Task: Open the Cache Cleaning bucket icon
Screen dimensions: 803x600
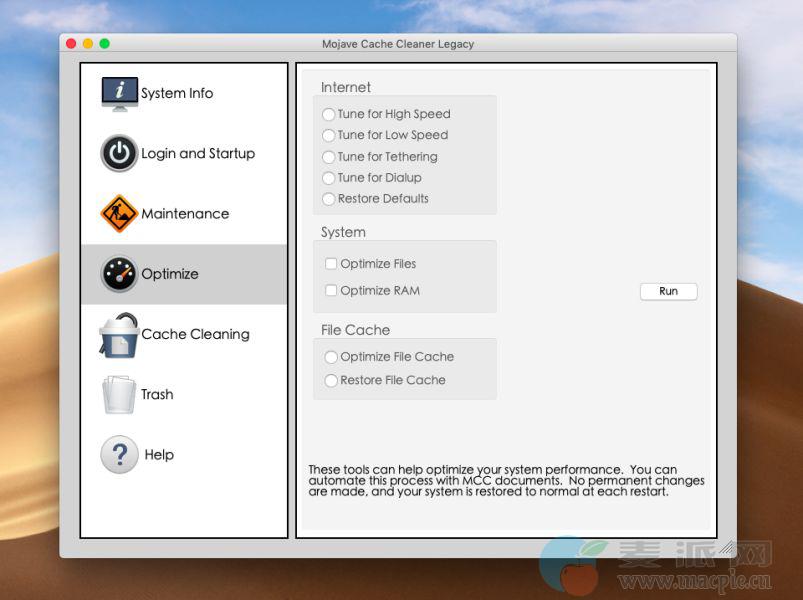Action: pyautogui.click(x=119, y=335)
